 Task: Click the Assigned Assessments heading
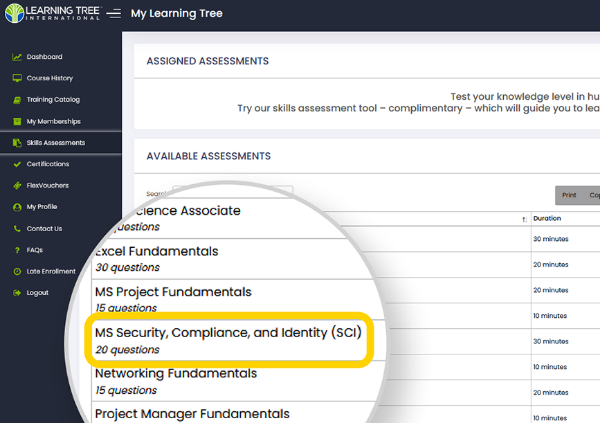click(x=208, y=61)
